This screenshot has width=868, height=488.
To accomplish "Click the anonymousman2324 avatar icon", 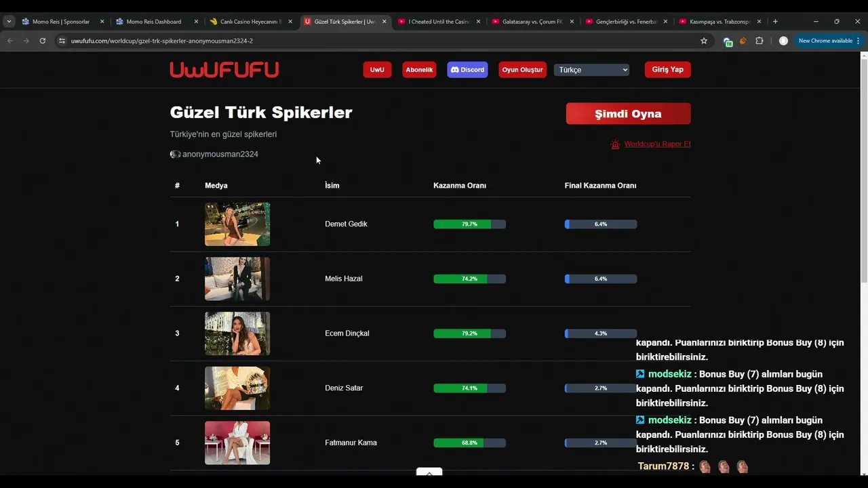I will 175,155.
